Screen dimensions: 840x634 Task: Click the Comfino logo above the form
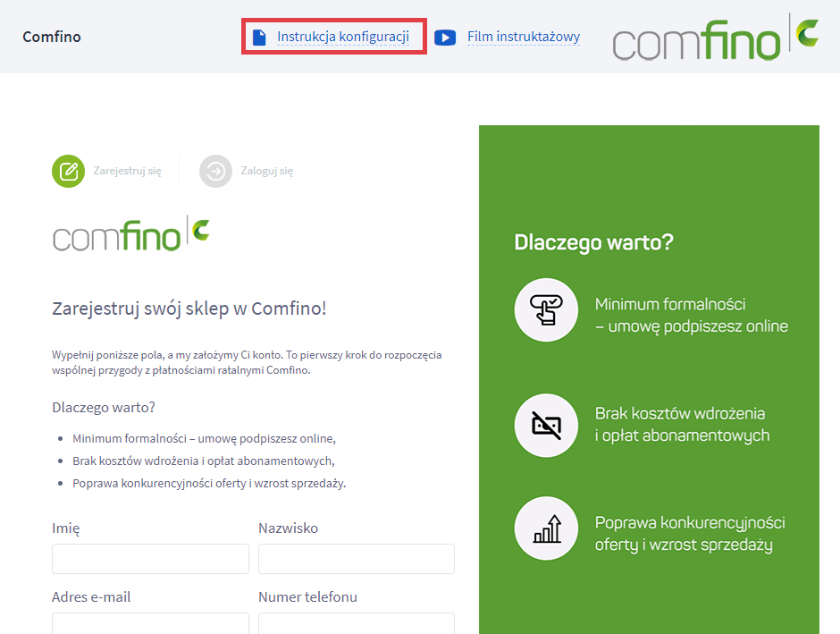pos(130,233)
